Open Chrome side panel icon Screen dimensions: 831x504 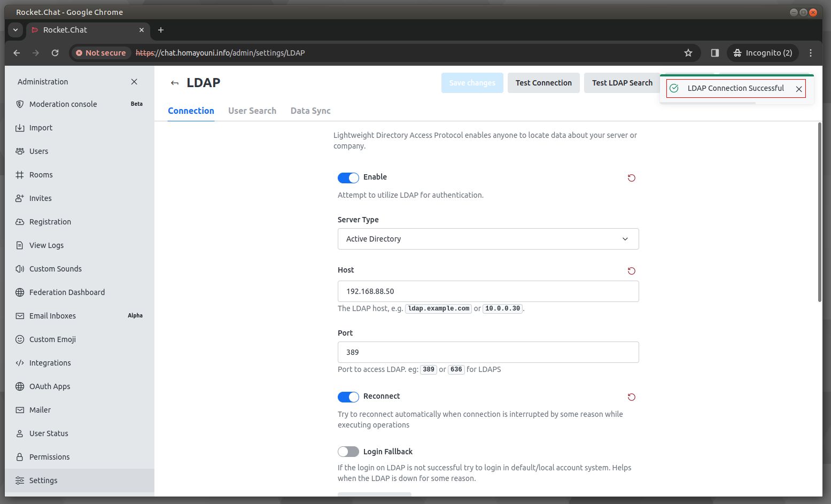coord(715,53)
